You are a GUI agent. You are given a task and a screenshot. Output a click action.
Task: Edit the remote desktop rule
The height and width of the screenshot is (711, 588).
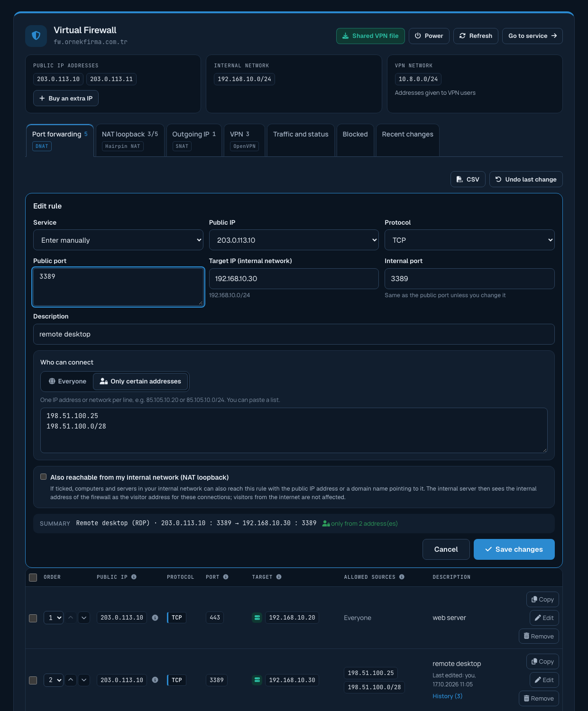coord(544,680)
